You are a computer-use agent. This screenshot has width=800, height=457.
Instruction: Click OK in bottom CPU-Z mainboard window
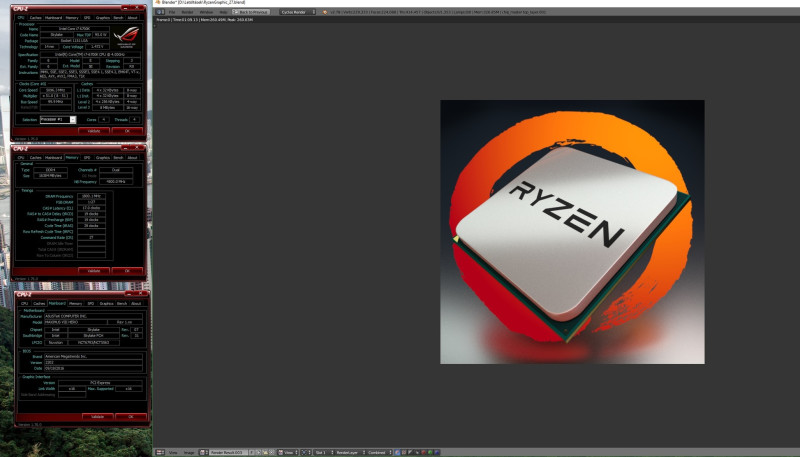click(131, 417)
